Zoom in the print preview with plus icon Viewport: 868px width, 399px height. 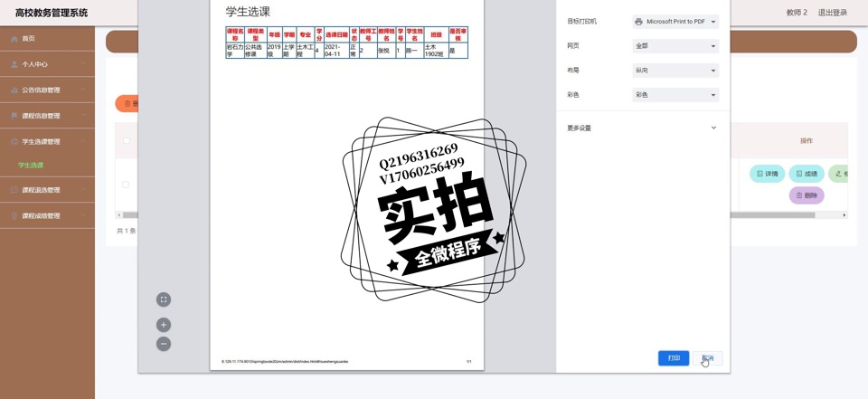164,325
